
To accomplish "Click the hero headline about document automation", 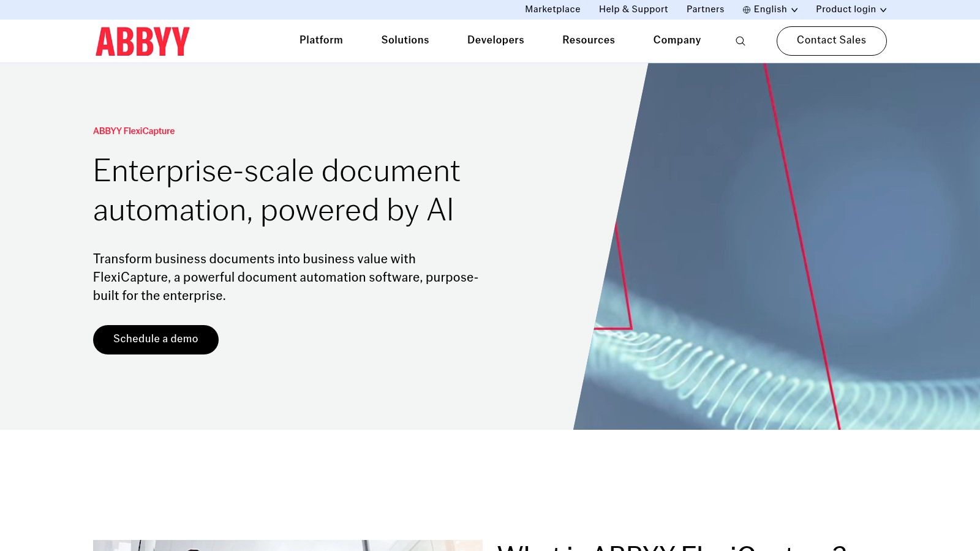I will tap(276, 191).
